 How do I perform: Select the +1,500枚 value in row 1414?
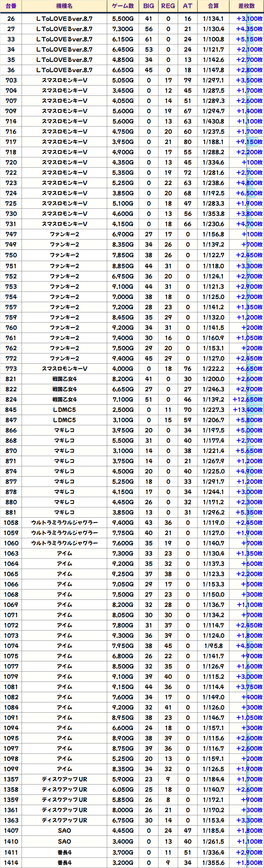point(249,863)
